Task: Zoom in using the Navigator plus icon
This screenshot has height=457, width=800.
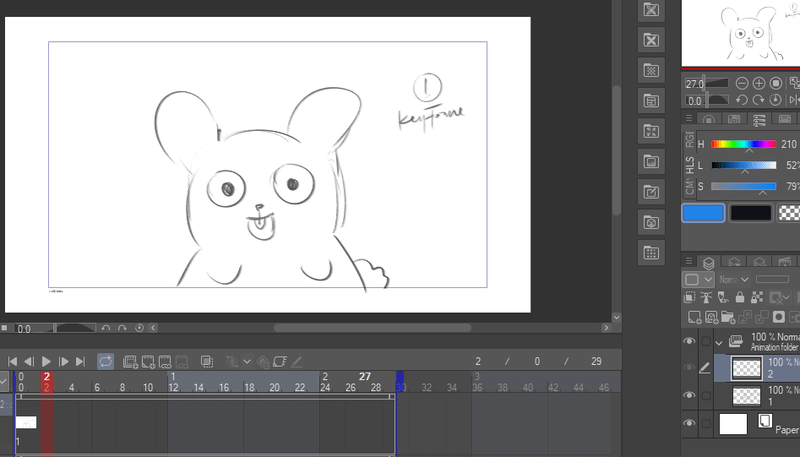Action: coord(759,83)
